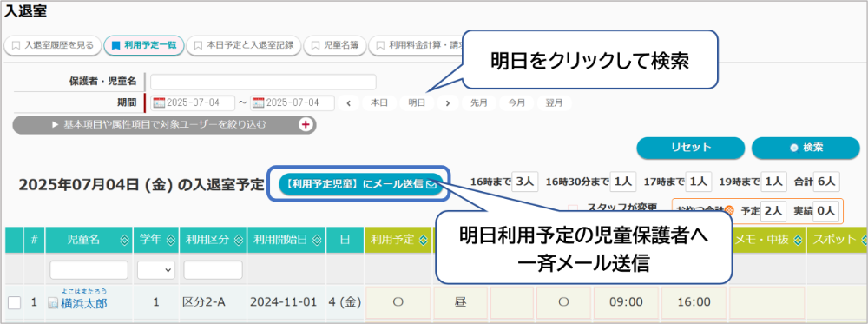Sort by 利用予定 column arrows
This screenshot has height=324, width=868.
pos(424,240)
